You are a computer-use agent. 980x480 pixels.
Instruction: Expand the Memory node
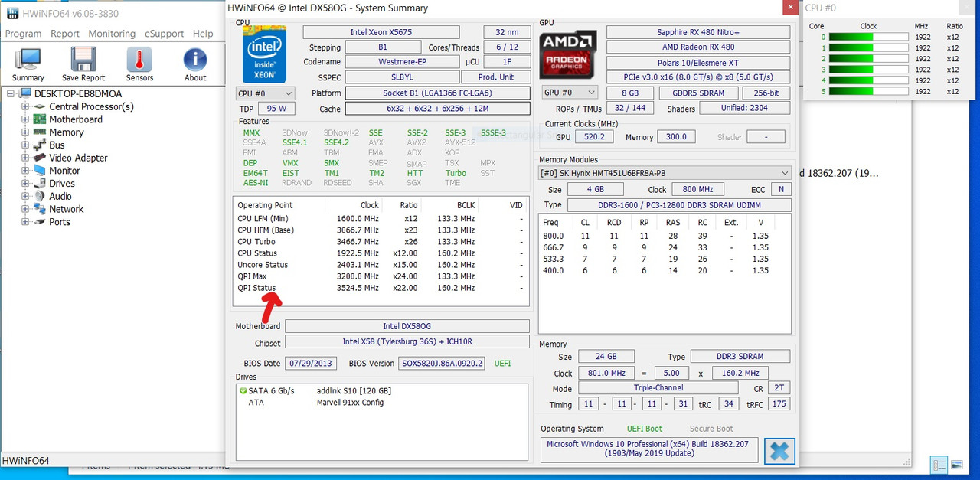click(x=25, y=132)
